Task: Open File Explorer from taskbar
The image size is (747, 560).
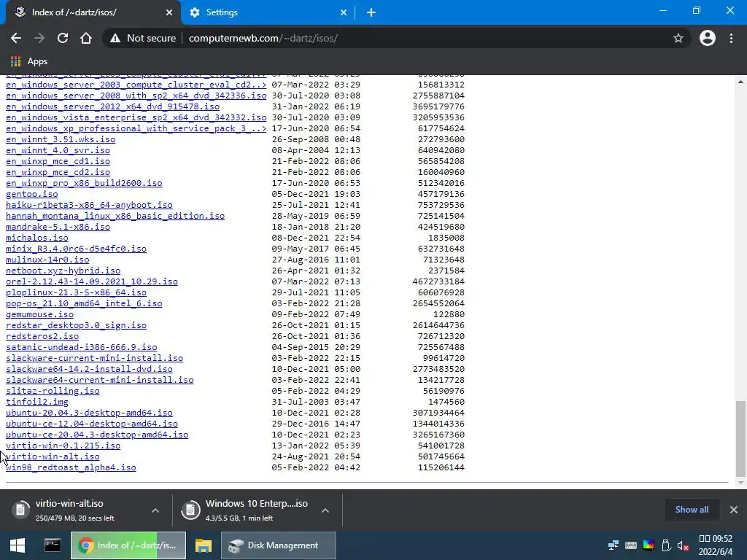Action: (x=203, y=545)
